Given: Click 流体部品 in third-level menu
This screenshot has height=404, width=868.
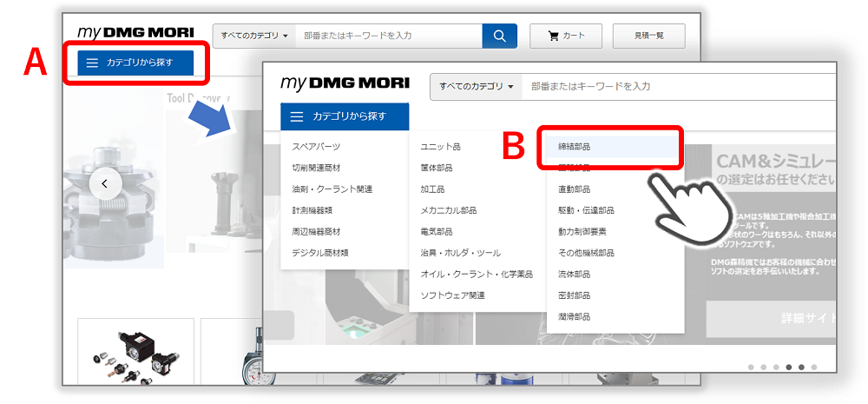Looking at the screenshot, I should (574, 275).
